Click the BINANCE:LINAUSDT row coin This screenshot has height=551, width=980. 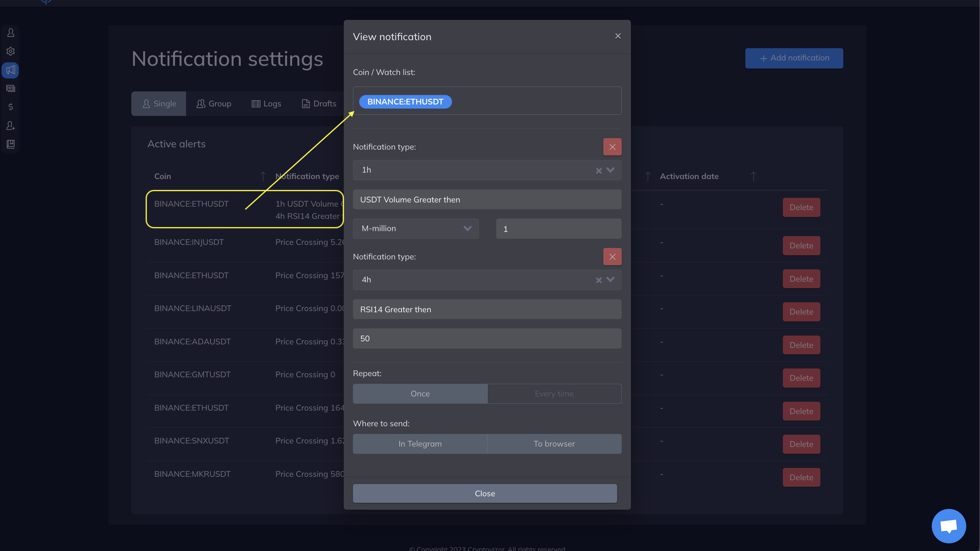point(193,308)
